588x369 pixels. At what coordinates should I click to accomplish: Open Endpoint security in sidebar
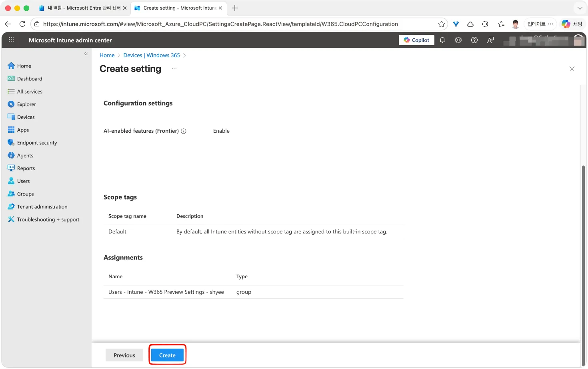point(37,143)
